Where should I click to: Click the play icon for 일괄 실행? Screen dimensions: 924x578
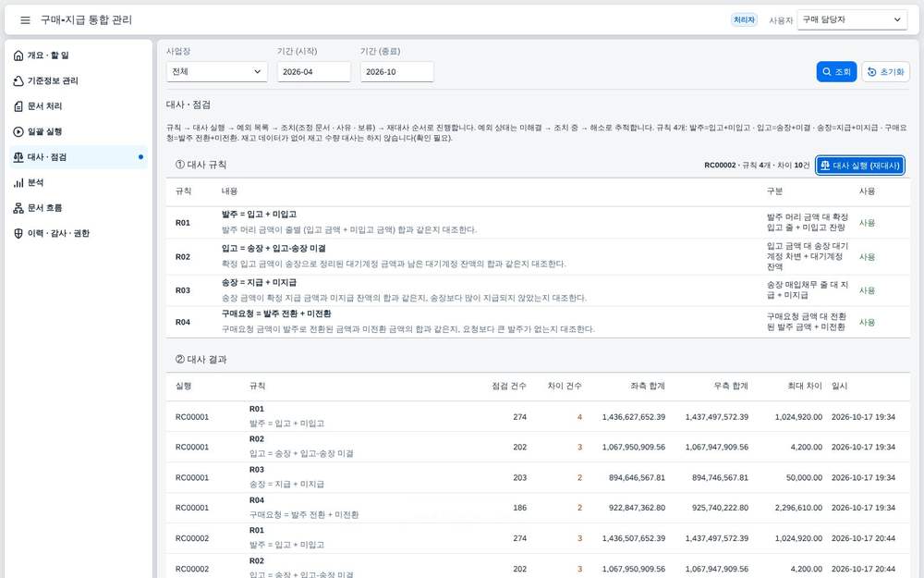(x=18, y=131)
